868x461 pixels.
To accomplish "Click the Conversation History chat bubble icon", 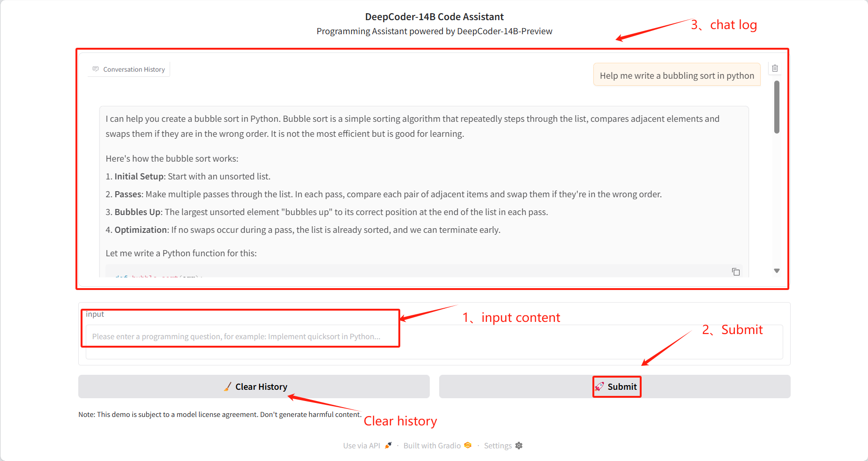I will [96, 69].
